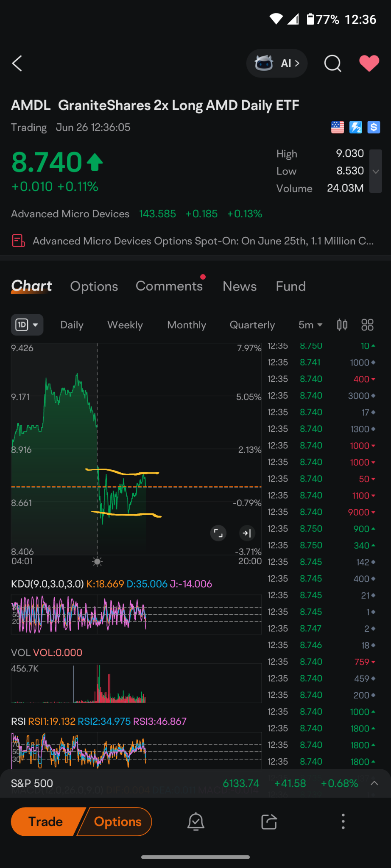Select the VOL indicator label
391x868 pixels.
coord(21,652)
